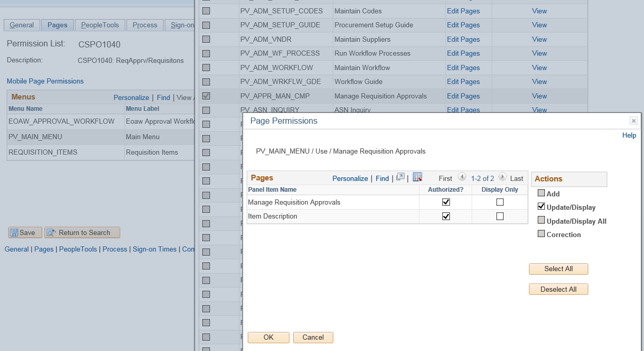Select the Requisition Items menu label
The height and width of the screenshot is (351, 644).
(x=152, y=152)
